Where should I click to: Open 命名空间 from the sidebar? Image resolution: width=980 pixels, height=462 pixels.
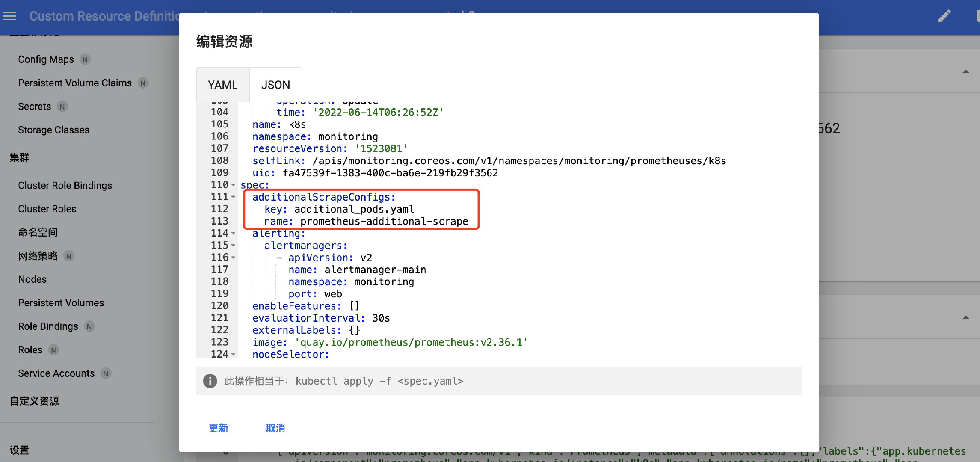point(37,232)
